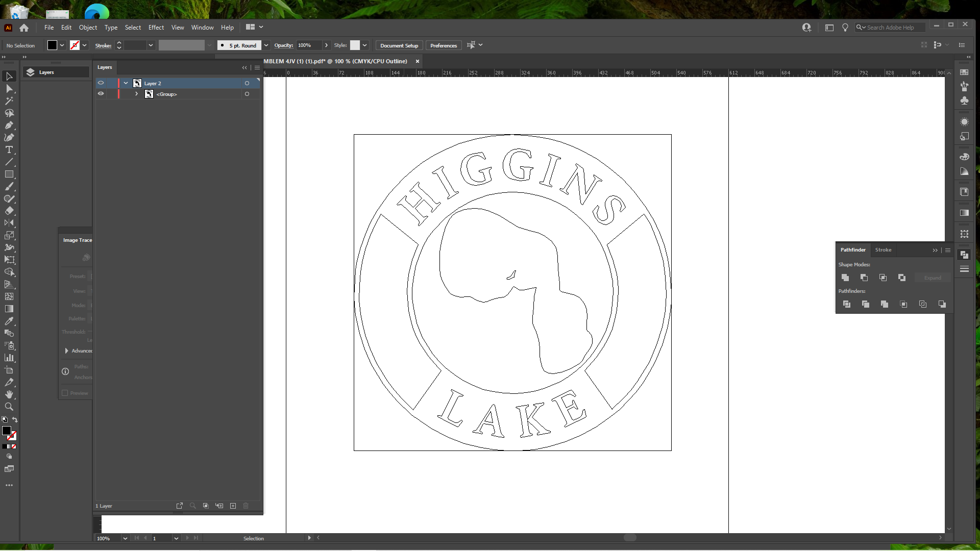
Task: Pick the Lasso tool
Action: pyautogui.click(x=9, y=113)
